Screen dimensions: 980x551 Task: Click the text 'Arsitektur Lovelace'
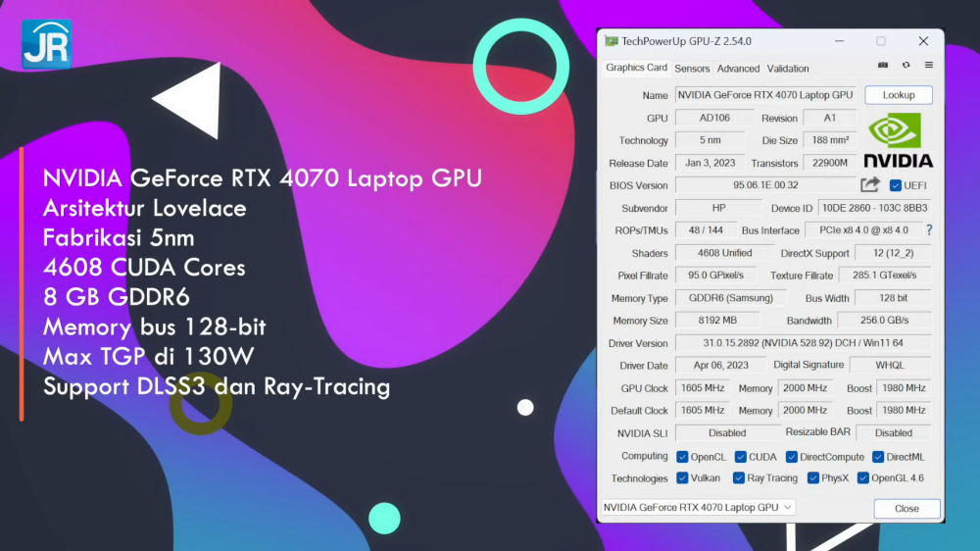point(144,208)
